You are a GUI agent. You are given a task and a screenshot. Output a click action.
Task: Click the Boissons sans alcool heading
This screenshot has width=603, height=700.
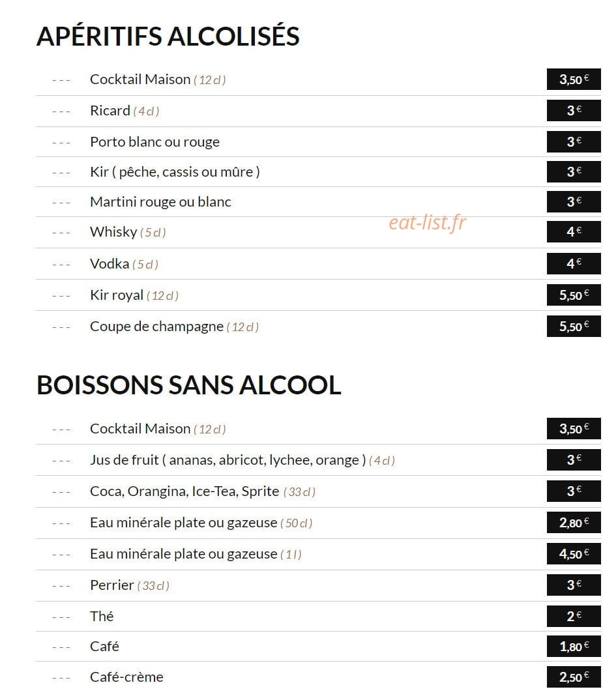(188, 385)
